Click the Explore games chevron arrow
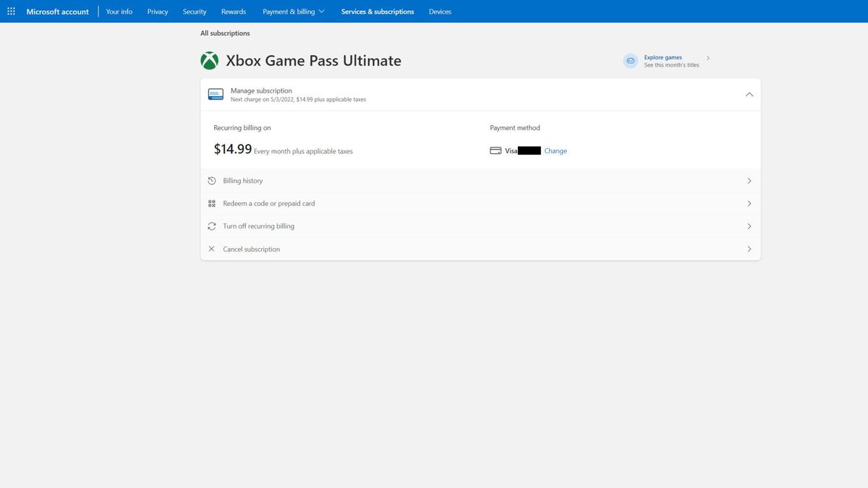 pyautogui.click(x=707, y=58)
